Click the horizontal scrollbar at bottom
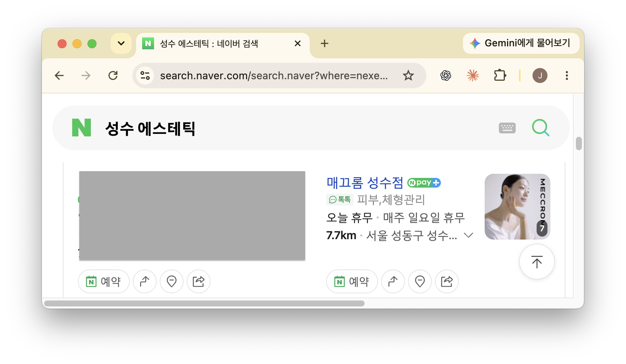Viewport: 626px width, 364px height. click(x=204, y=303)
